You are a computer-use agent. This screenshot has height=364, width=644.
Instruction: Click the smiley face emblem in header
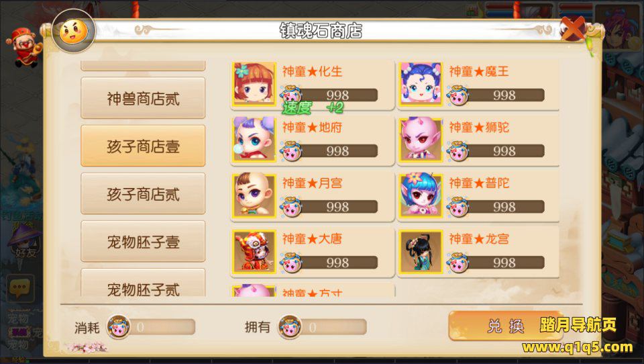click(x=74, y=32)
